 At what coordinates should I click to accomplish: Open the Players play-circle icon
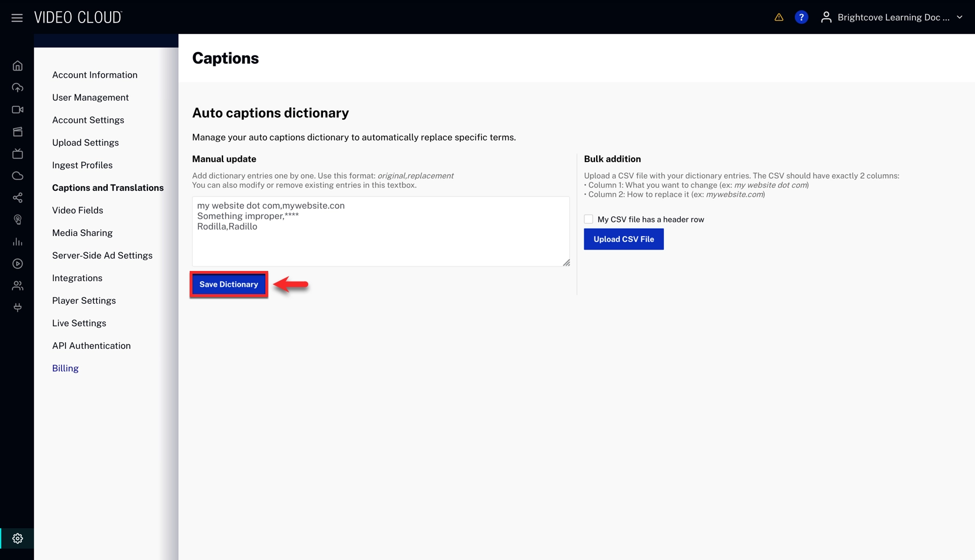tap(18, 264)
